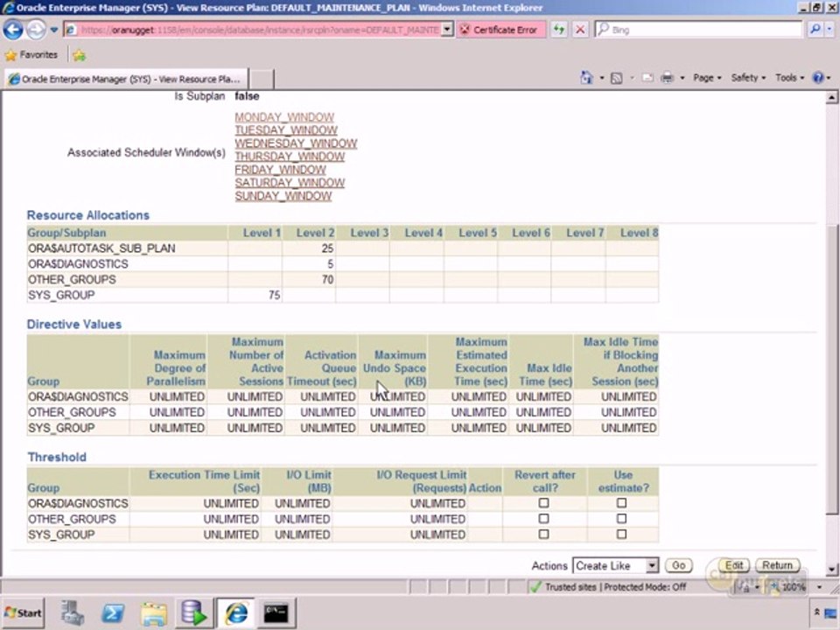
Task: Open Windows PowerShell from the taskbar
Action: click(113, 613)
